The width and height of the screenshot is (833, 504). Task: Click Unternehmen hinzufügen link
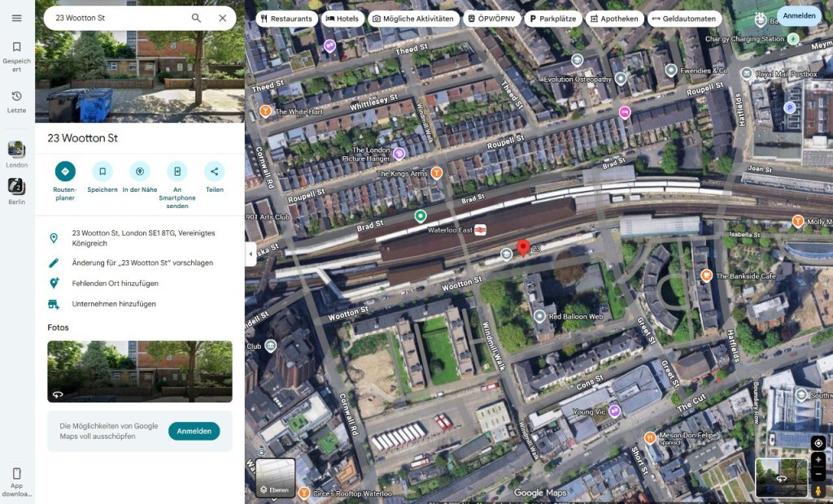click(x=113, y=304)
